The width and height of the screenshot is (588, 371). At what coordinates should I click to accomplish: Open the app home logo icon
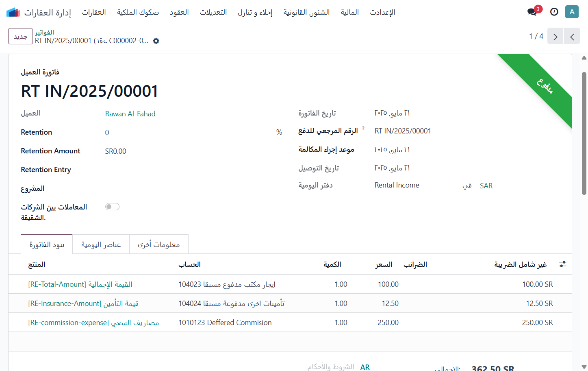coord(13,12)
